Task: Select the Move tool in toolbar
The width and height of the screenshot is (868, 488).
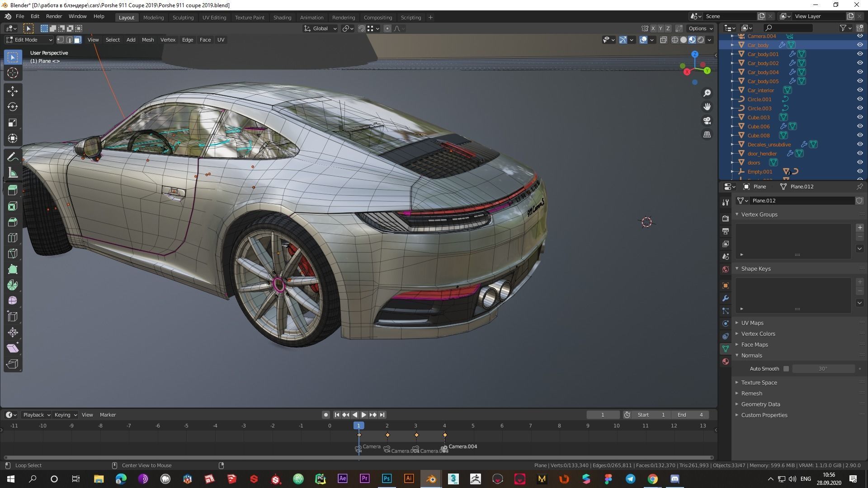Action: tap(13, 91)
